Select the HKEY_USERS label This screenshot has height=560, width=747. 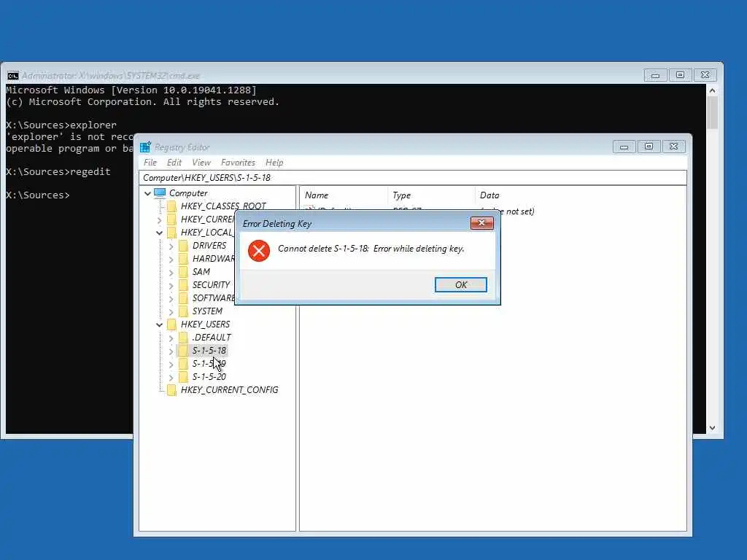click(205, 324)
